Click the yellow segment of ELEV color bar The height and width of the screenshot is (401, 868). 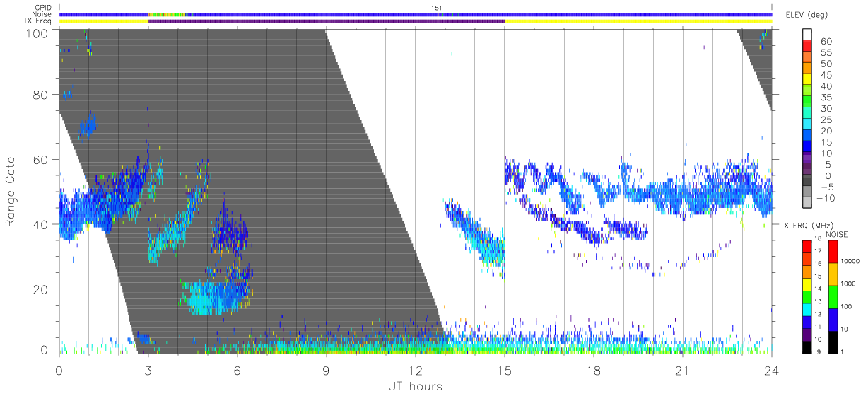(x=809, y=80)
